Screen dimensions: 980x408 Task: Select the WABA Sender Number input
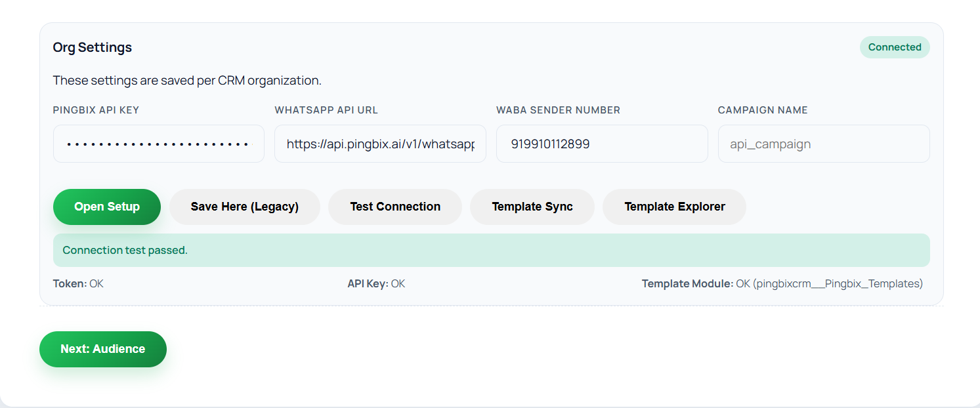[x=602, y=144]
